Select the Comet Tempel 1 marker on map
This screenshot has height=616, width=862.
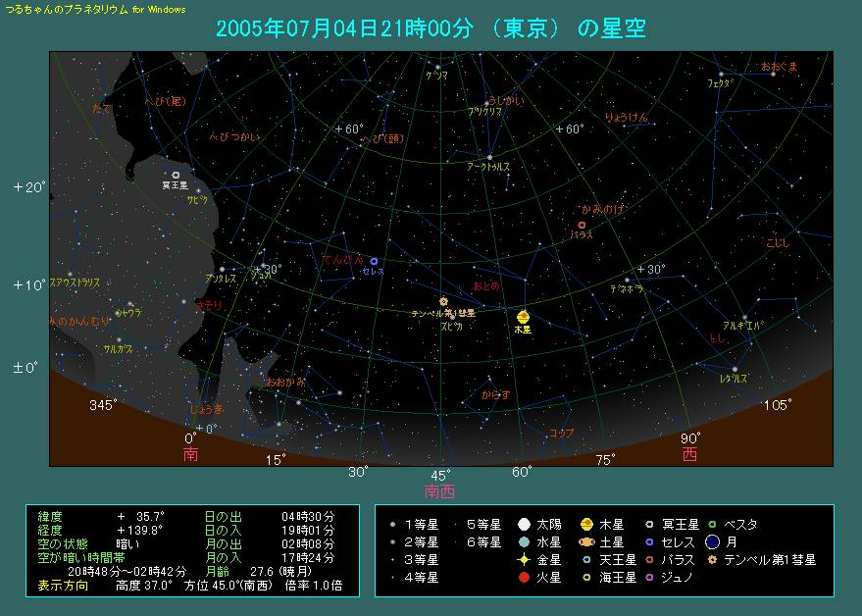444,301
